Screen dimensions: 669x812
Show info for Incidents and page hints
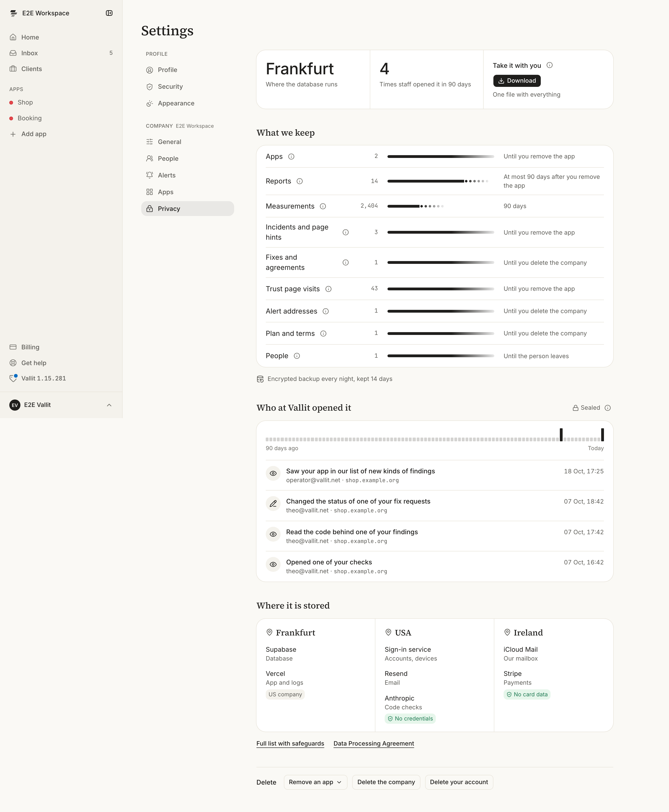(346, 232)
